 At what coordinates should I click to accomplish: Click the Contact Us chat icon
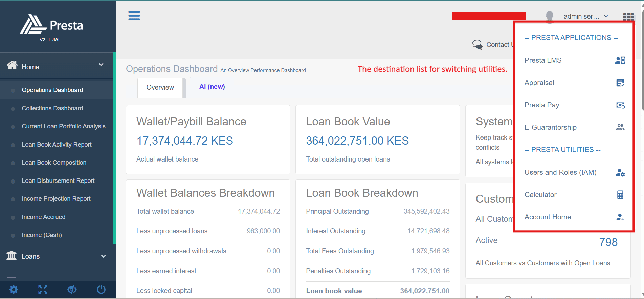(x=477, y=44)
